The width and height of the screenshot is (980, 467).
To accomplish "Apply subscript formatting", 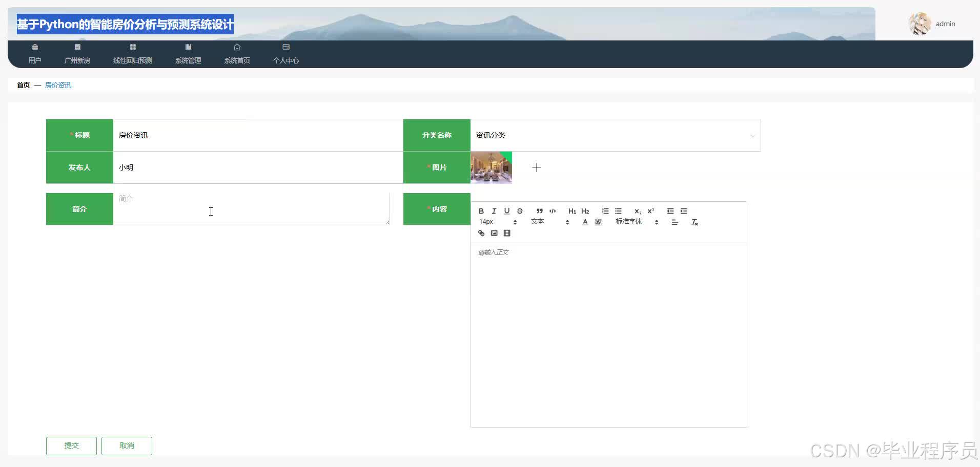I will tap(638, 211).
